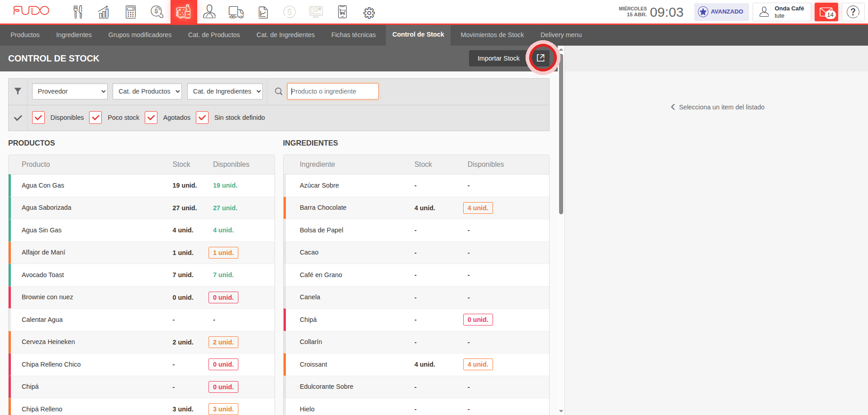This screenshot has width=868, height=415.
Task: Select the Brownie con nuez product row
Action: [x=142, y=297]
